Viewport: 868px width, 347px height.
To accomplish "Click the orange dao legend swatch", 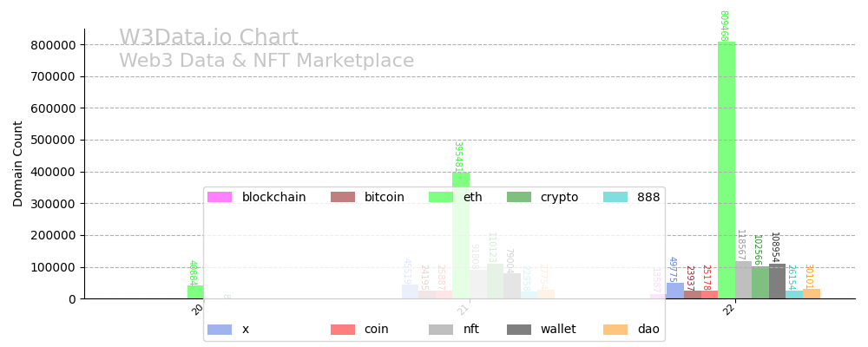I will (615, 330).
